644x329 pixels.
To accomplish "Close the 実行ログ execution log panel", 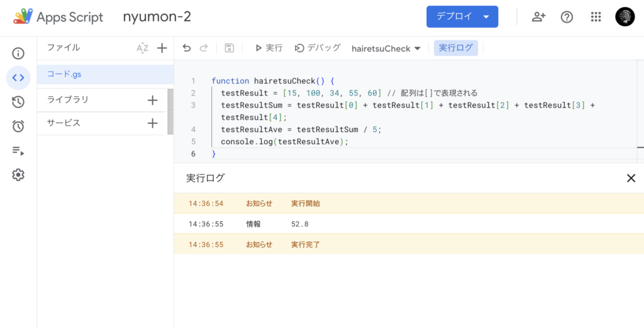I will (631, 178).
